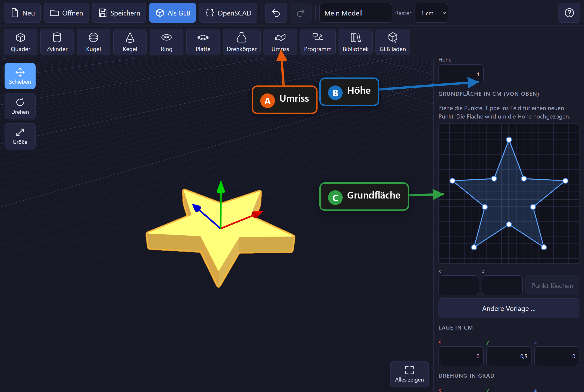Create a Drehkörper shape
The image size is (584, 392).
241,42
